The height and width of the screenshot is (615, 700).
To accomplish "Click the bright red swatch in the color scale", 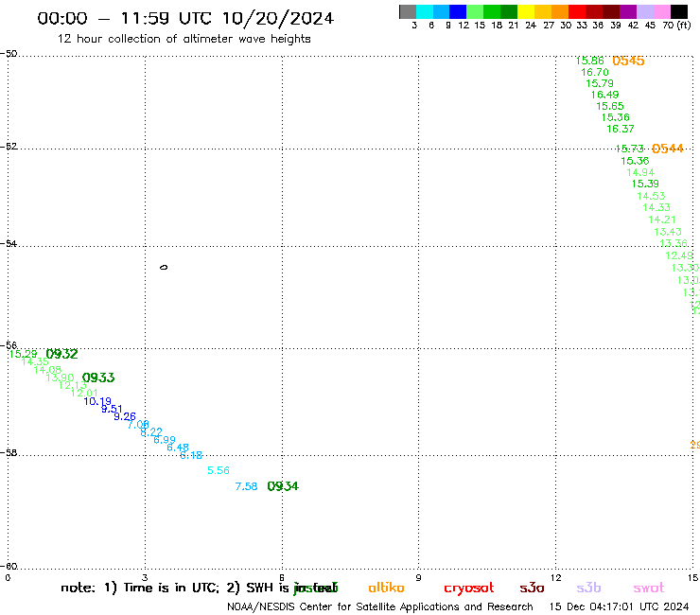I will click(577, 11).
